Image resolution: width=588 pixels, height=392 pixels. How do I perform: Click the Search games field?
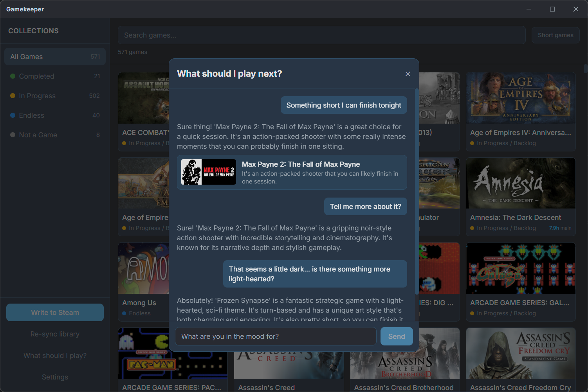[321, 35]
